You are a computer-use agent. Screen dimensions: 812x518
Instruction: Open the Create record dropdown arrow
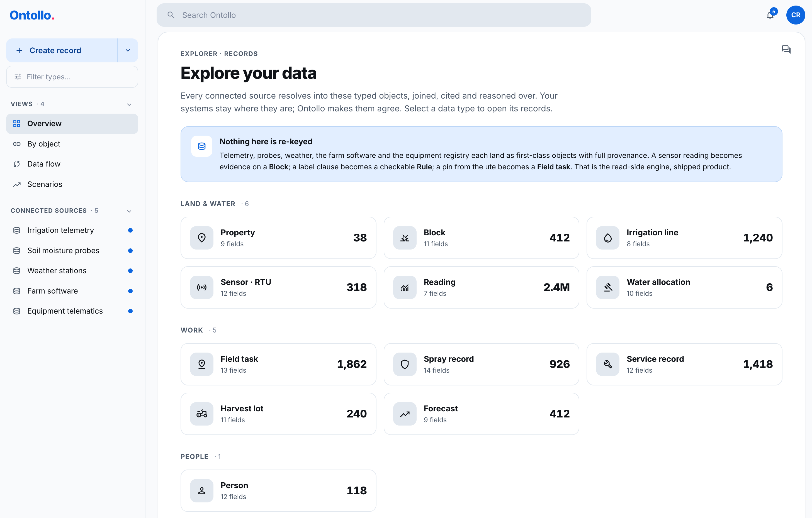[128, 50]
